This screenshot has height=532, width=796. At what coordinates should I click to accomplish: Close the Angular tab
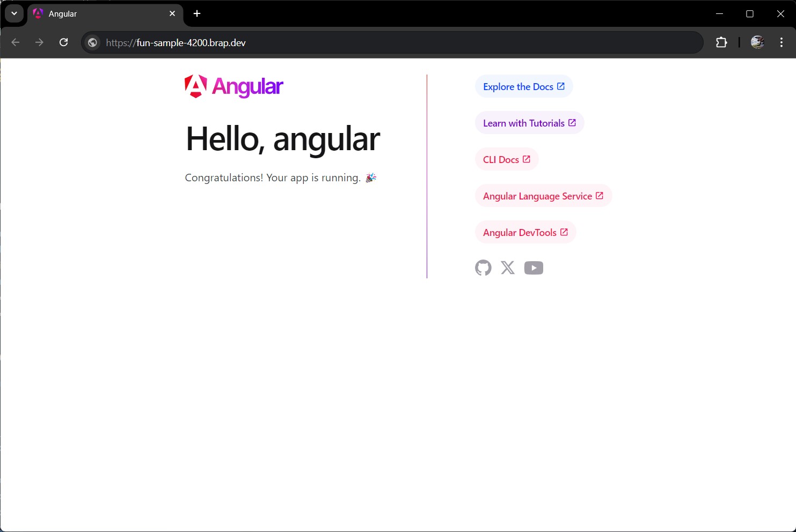click(x=172, y=13)
